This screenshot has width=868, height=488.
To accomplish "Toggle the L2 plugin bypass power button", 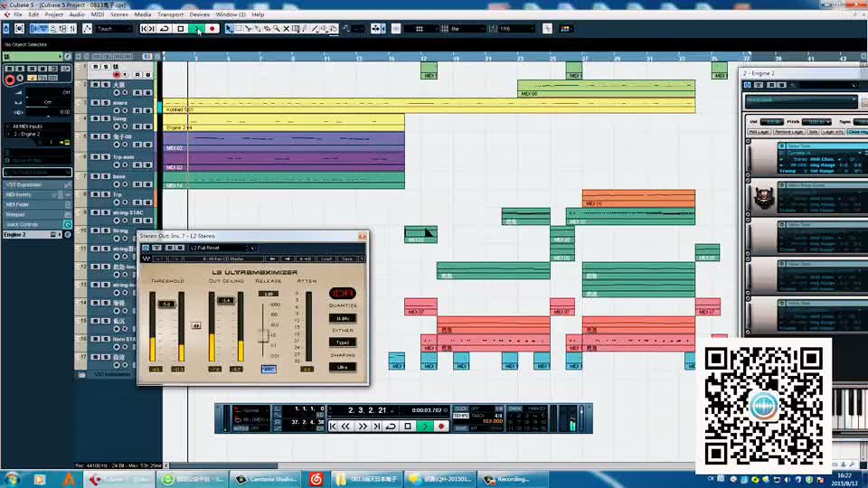I will click(146, 248).
